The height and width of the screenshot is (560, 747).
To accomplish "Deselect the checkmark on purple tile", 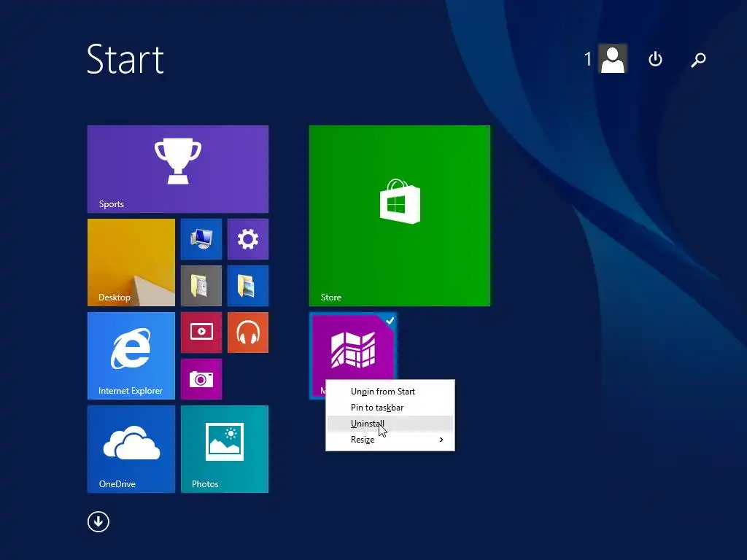I will tap(390, 321).
